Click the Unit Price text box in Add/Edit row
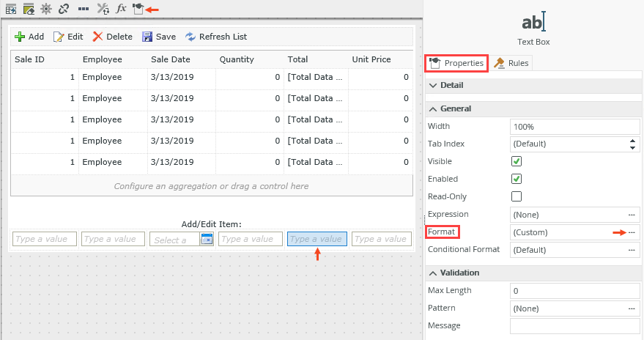Viewport: 644px width, 340px height. click(382, 239)
